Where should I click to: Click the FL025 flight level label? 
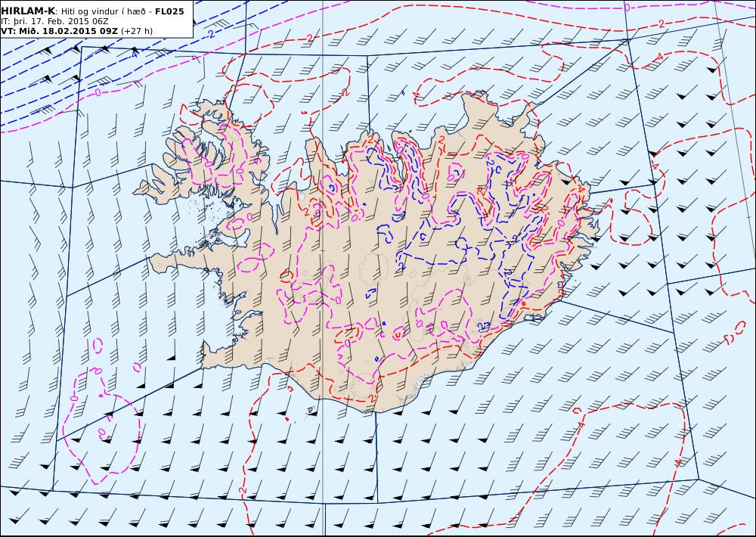click(169, 11)
